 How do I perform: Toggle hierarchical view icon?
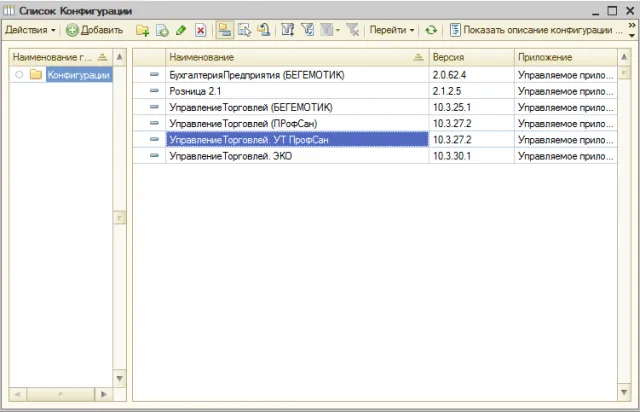tap(224, 30)
